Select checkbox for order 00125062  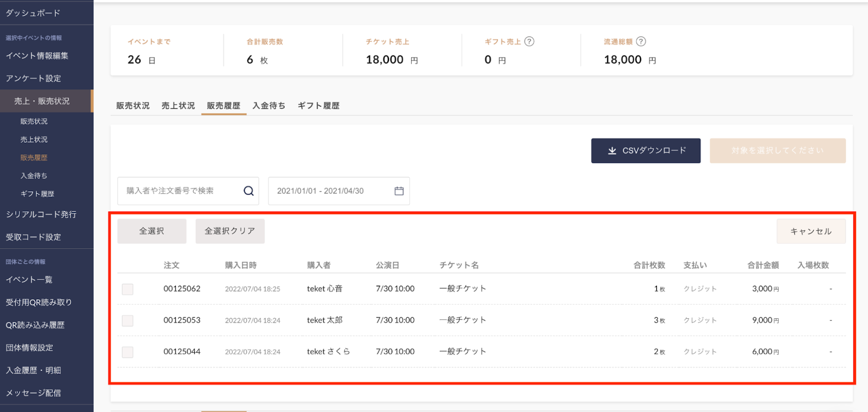[127, 289]
